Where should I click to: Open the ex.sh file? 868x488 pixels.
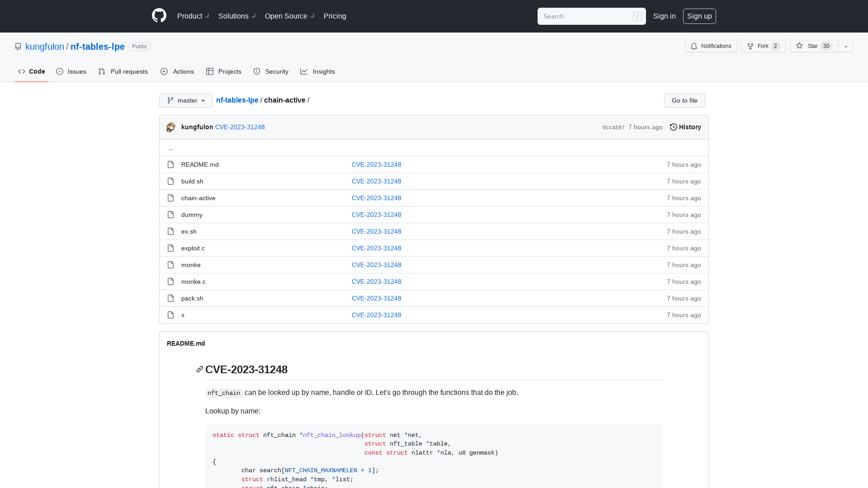click(x=189, y=231)
